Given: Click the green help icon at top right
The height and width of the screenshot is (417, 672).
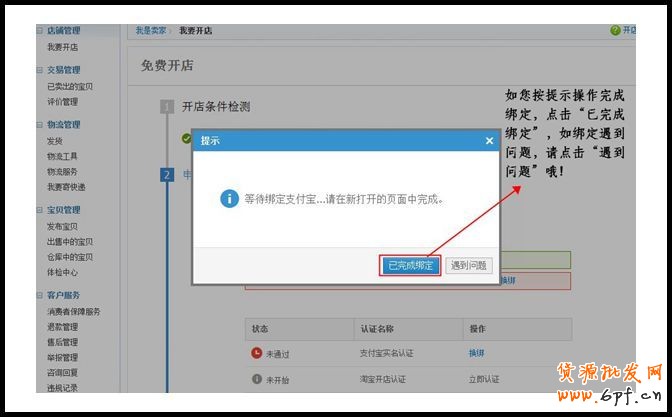Looking at the screenshot, I should coord(615,31).
